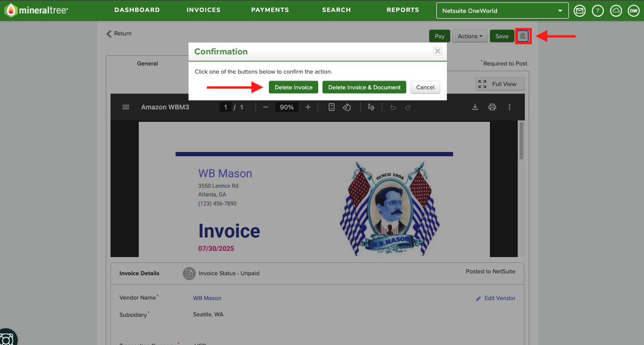The width and height of the screenshot is (644, 345).
Task: Rotate the PDF page
Action: click(347, 107)
